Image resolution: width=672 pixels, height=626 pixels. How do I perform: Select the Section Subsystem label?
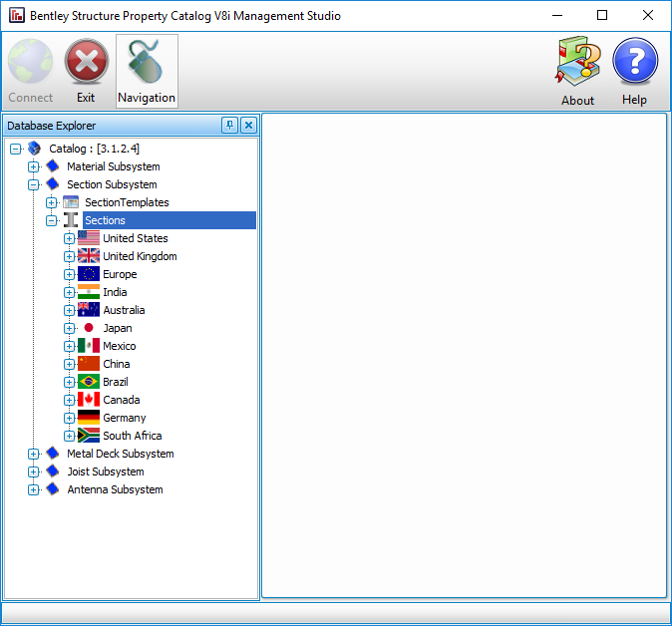pos(112,184)
